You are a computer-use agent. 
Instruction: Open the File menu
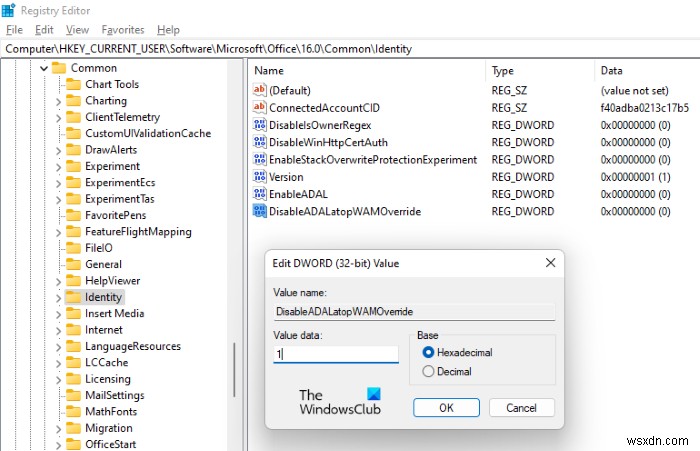point(14,30)
